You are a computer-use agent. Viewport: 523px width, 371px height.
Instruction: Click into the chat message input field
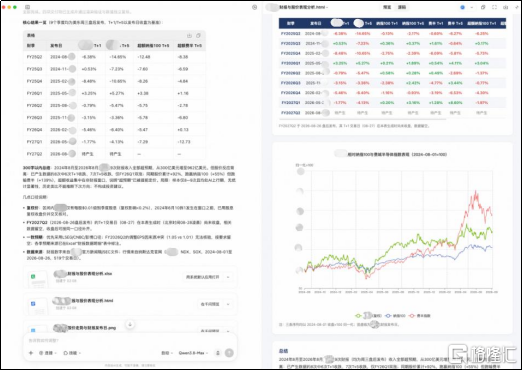[x=130, y=341]
